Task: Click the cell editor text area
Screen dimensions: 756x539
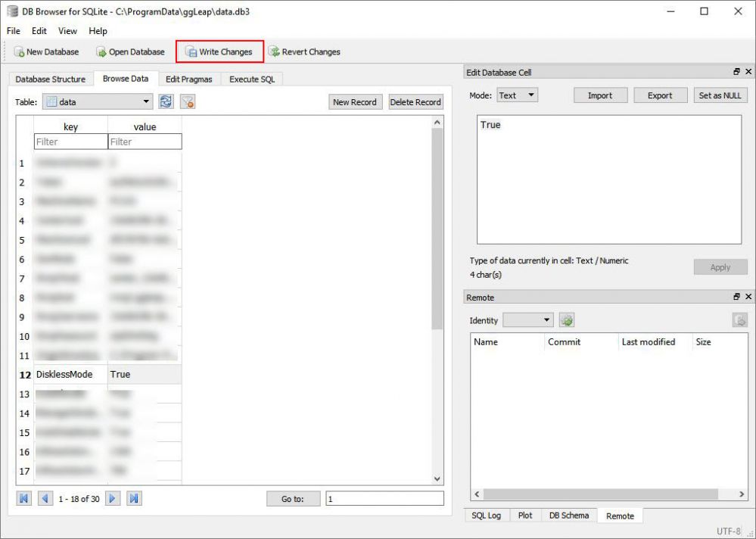Action: [x=609, y=179]
